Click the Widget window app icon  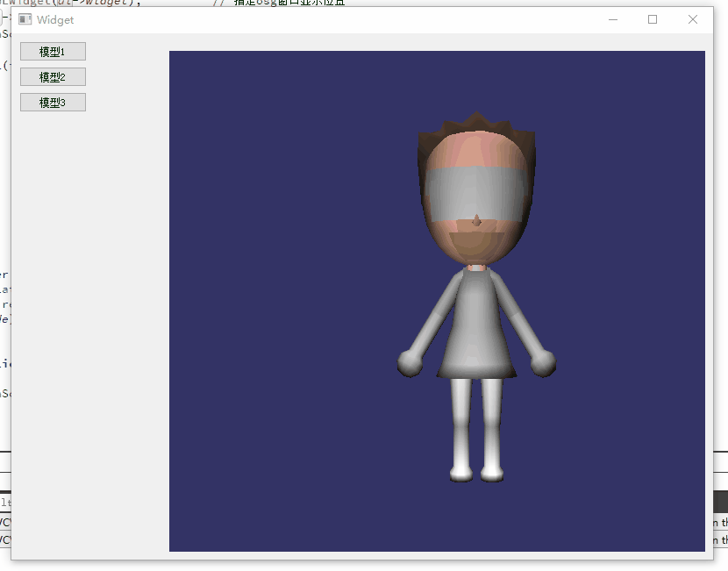click(x=25, y=19)
